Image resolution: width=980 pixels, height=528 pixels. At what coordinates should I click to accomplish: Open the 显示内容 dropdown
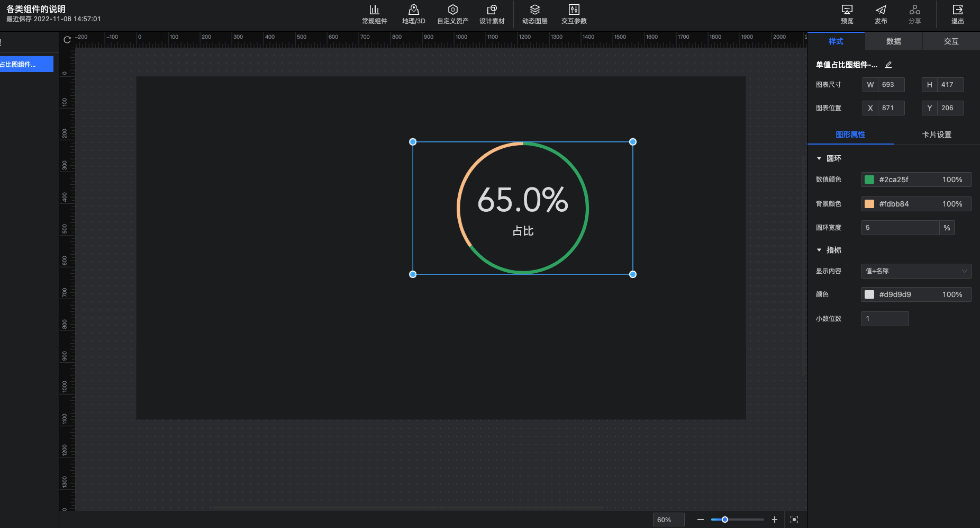click(x=915, y=271)
